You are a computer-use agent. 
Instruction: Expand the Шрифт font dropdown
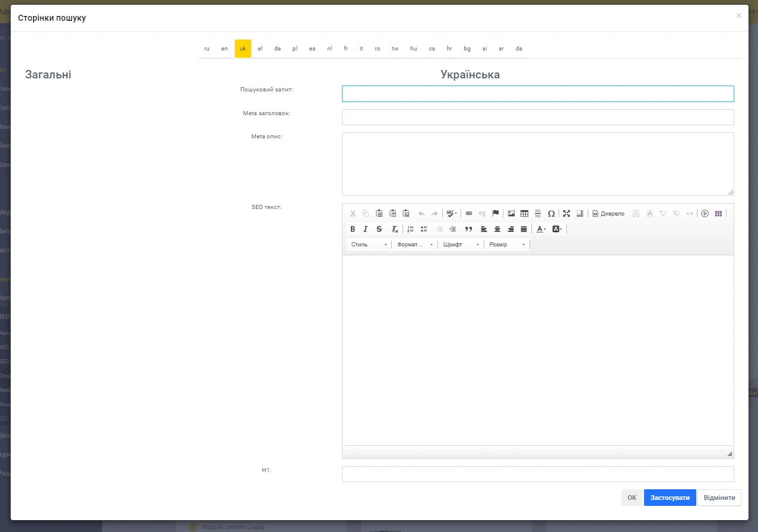(461, 245)
